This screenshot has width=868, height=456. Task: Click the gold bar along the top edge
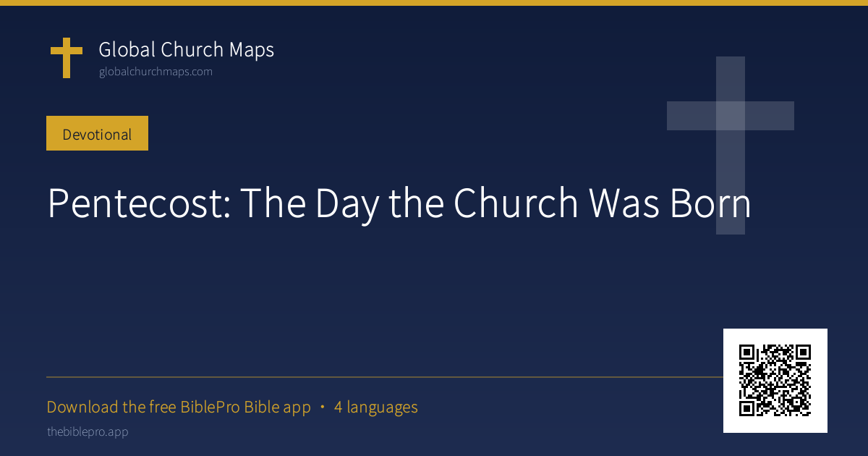click(434, 3)
